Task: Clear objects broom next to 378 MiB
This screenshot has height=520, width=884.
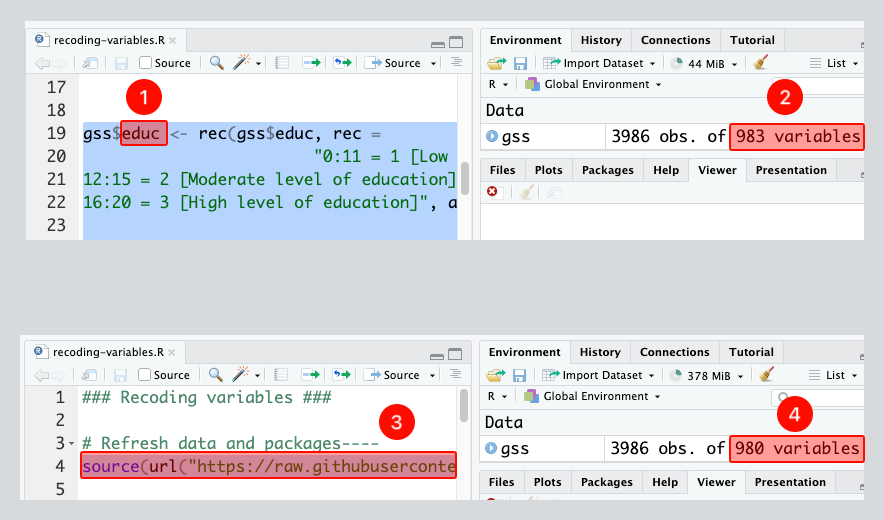Action: 766,374
